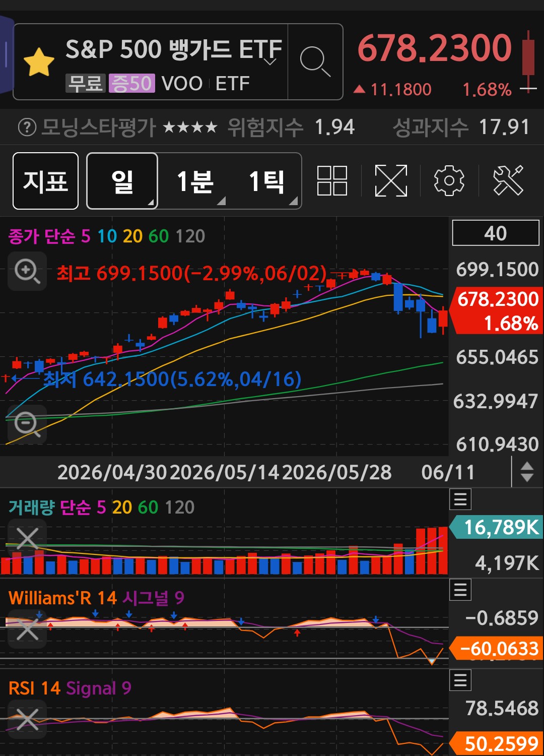Tap the 2026/04/30 date axis label

(x=112, y=472)
